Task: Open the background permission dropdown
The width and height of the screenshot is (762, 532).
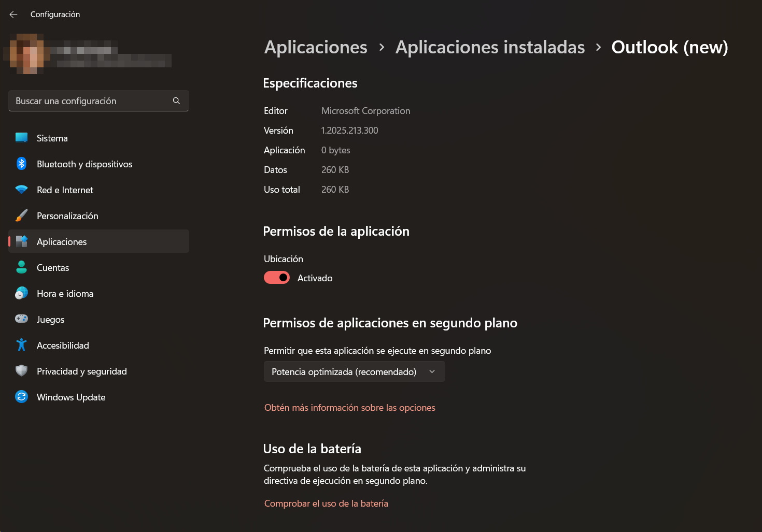Action: [355, 371]
